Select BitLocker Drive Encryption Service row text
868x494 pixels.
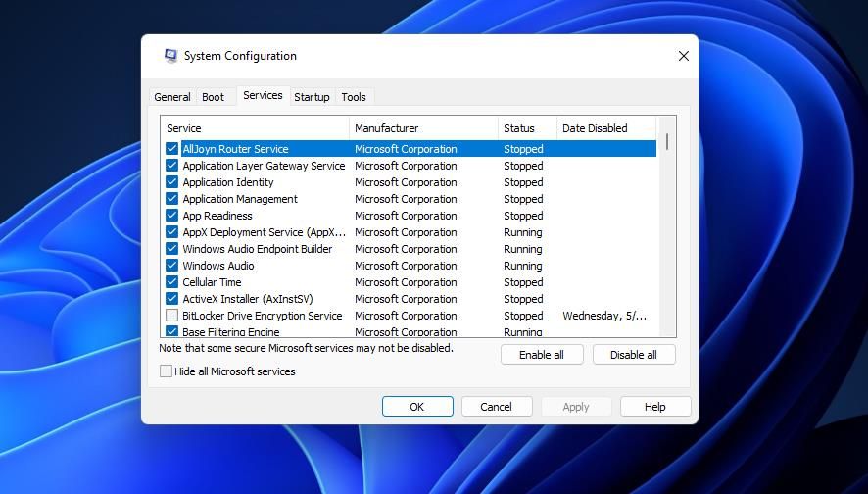click(263, 316)
